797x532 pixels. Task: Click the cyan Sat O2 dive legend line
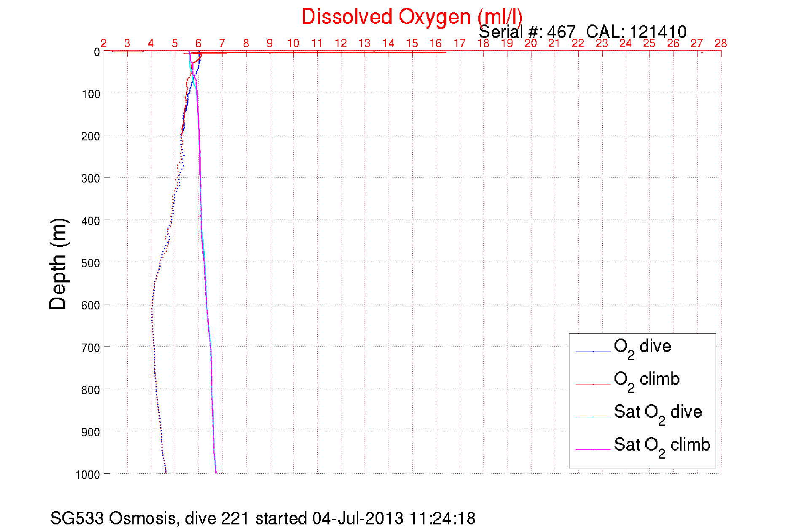[593, 417]
